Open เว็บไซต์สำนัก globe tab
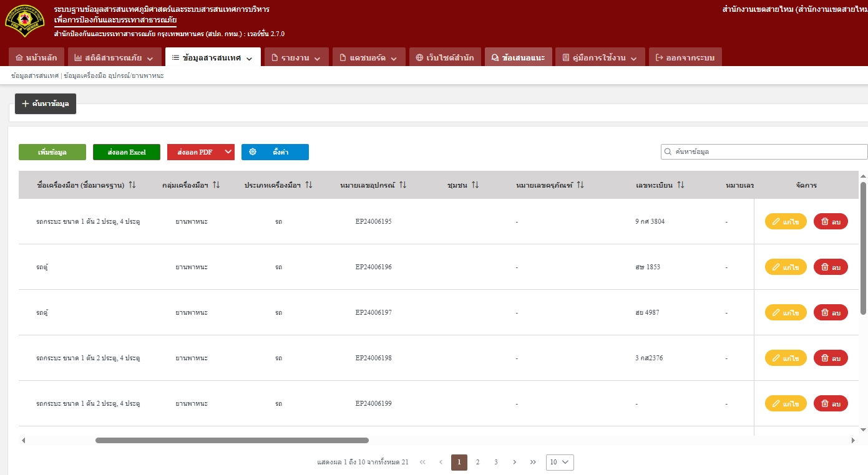This screenshot has height=475, width=868. click(x=445, y=57)
